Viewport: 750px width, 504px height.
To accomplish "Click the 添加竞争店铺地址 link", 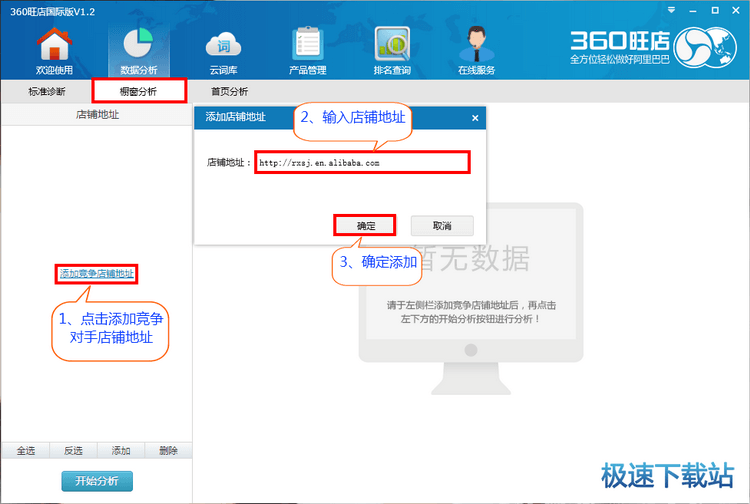I will point(97,274).
